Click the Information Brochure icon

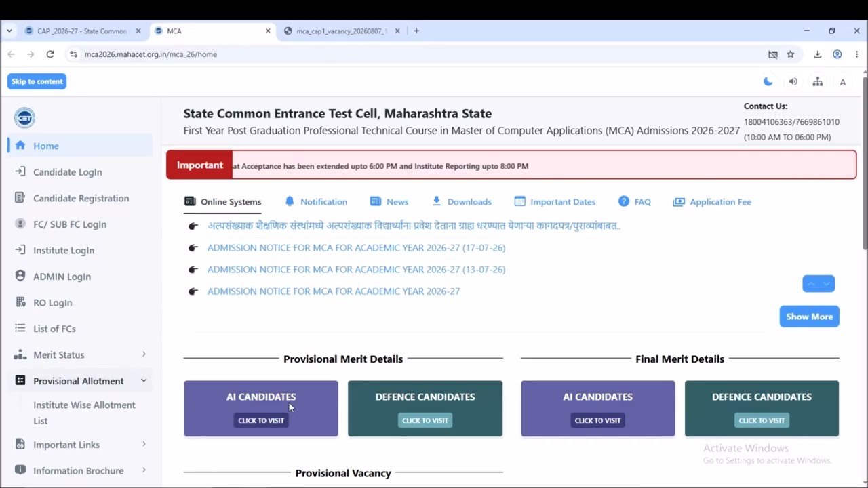pos(20,470)
